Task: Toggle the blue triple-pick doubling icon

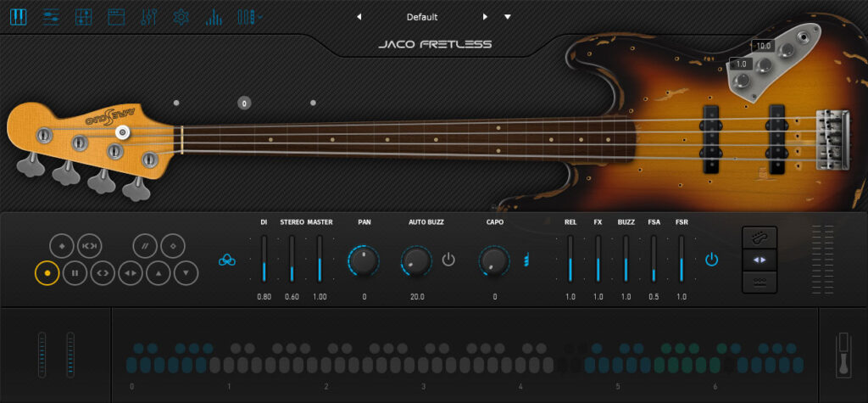Action: pyautogui.click(x=227, y=260)
